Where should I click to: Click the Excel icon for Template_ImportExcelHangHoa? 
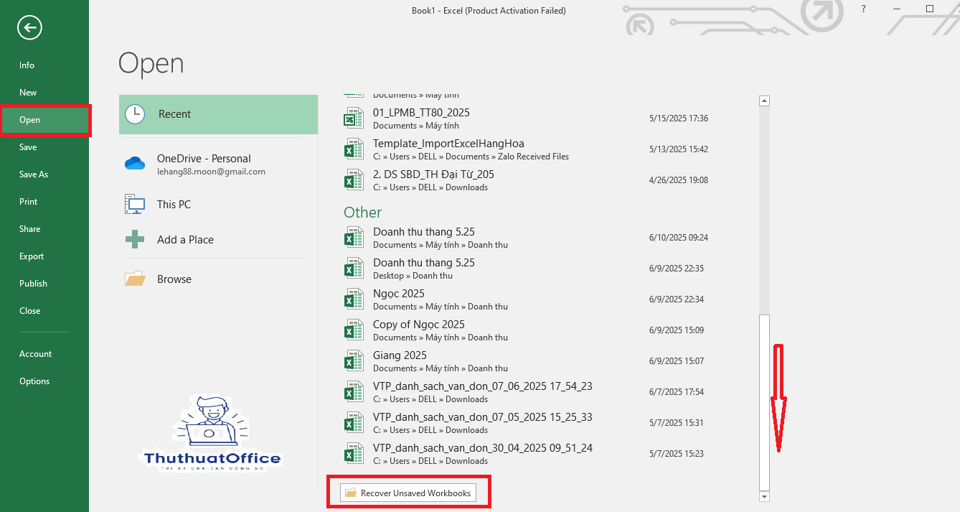tap(353, 149)
